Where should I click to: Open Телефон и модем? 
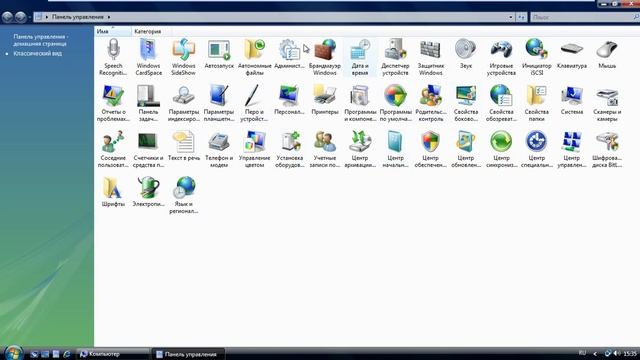(x=219, y=149)
